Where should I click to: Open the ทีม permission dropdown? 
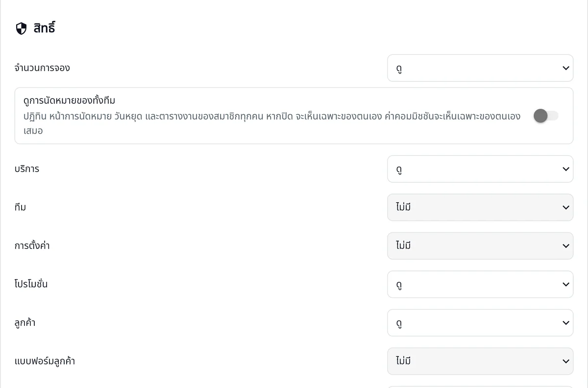[480, 207]
